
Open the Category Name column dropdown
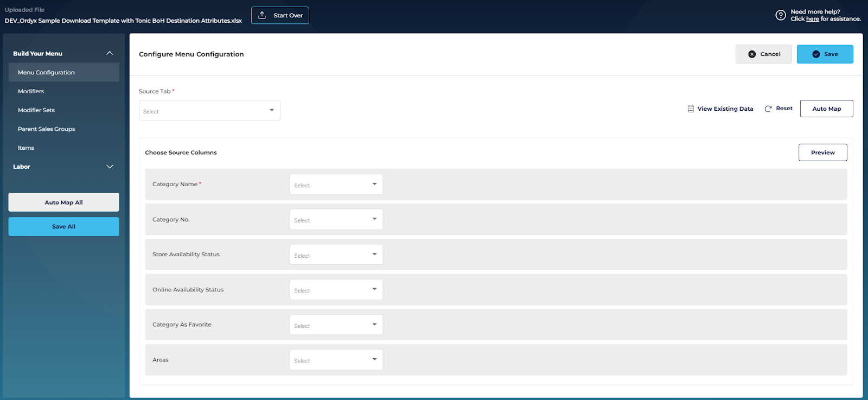pyautogui.click(x=336, y=185)
